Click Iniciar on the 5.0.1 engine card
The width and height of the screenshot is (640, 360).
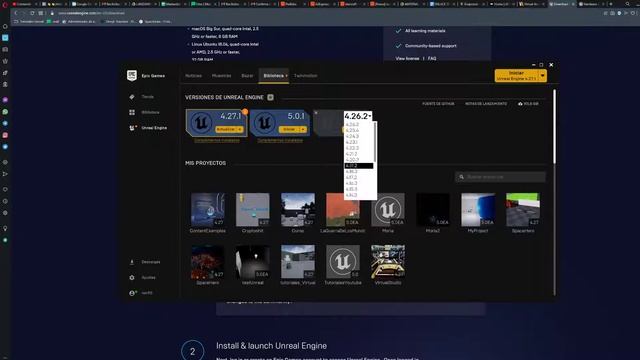coord(289,129)
